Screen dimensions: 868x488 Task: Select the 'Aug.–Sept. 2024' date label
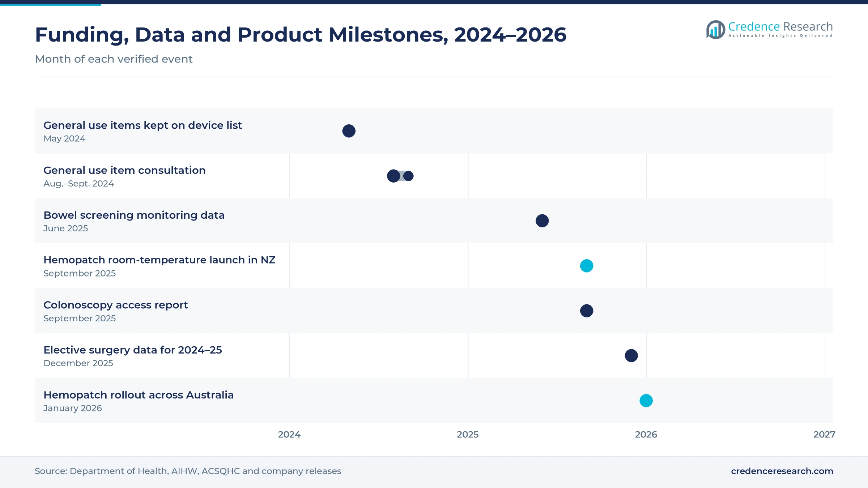78,184
